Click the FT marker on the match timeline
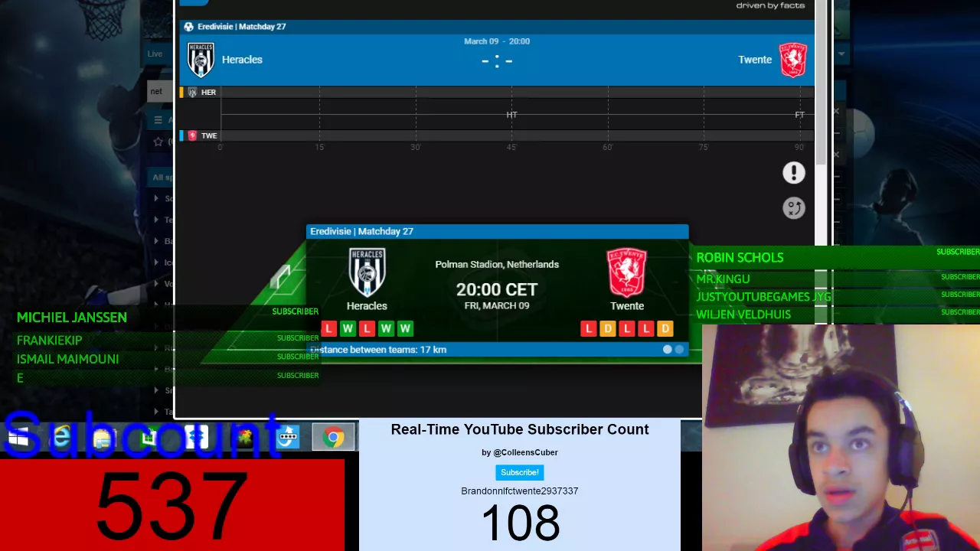The height and width of the screenshot is (551, 980). pyautogui.click(x=799, y=115)
